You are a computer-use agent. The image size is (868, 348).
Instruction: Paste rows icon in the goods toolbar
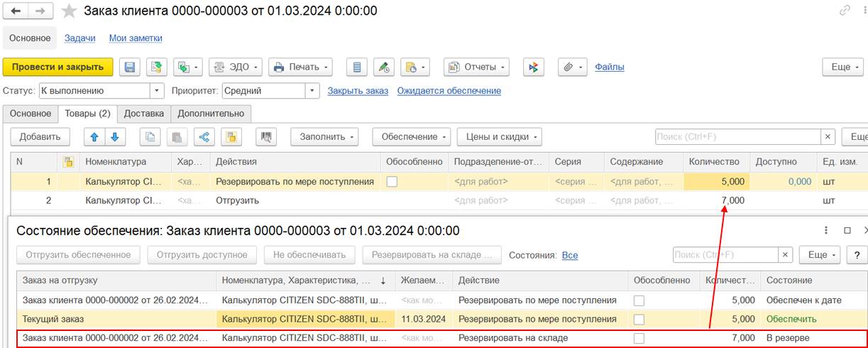pyautogui.click(x=177, y=137)
